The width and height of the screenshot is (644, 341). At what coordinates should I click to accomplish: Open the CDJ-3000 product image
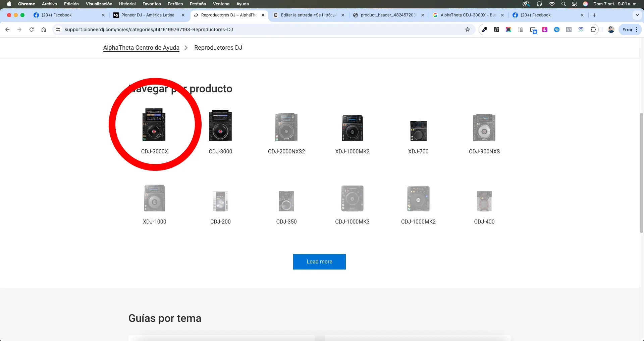coord(220,126)
